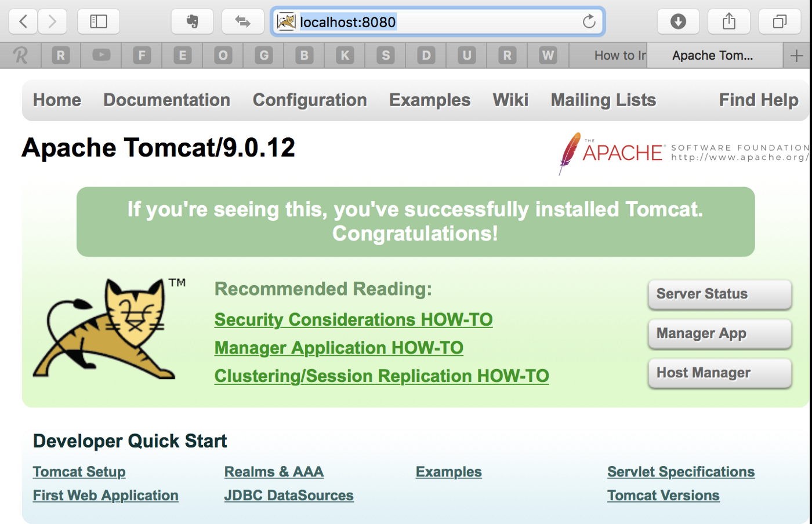
Task: Open the Tomcat Versions link
Action: coord(664,496)
